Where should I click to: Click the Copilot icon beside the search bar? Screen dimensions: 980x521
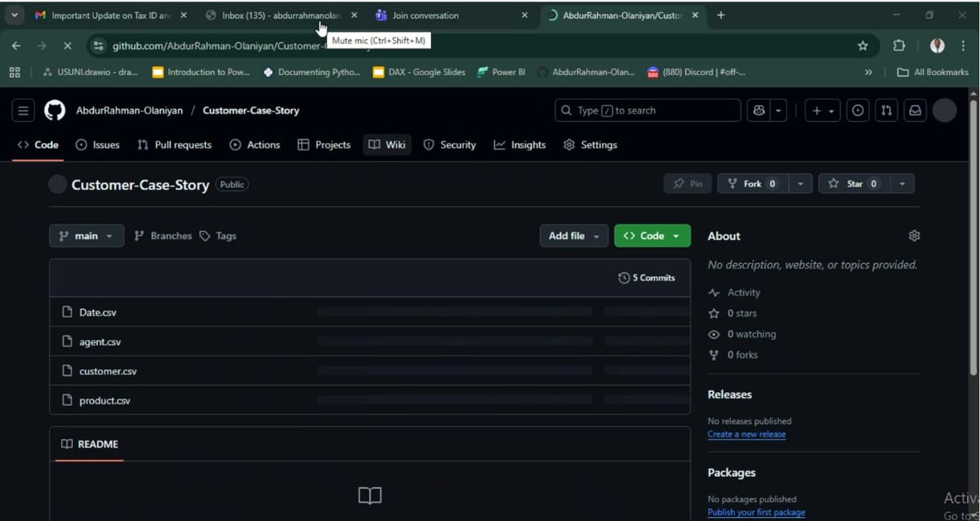point(759,109)
